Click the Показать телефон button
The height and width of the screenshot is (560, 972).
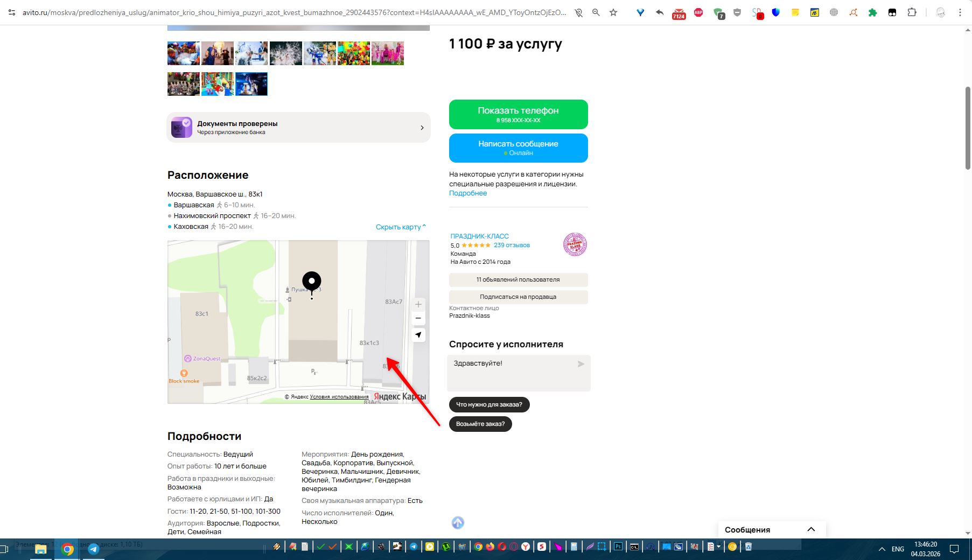click(x=518, y=114)
